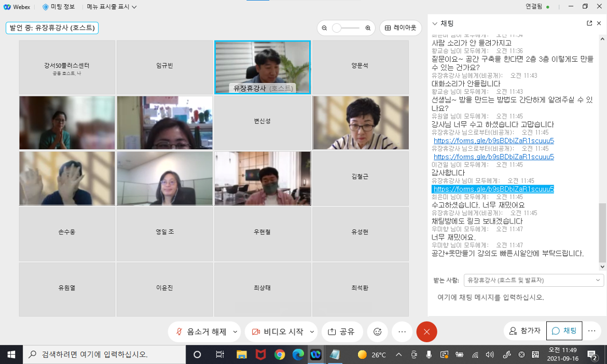Collapse the 채팅 panel chevron
Image resolution: width=607 pixels, height=364 pixels.
pos(435,24)
